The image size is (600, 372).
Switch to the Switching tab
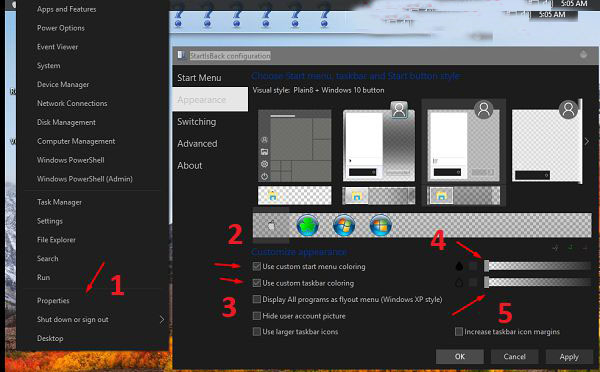pos(197,122)
